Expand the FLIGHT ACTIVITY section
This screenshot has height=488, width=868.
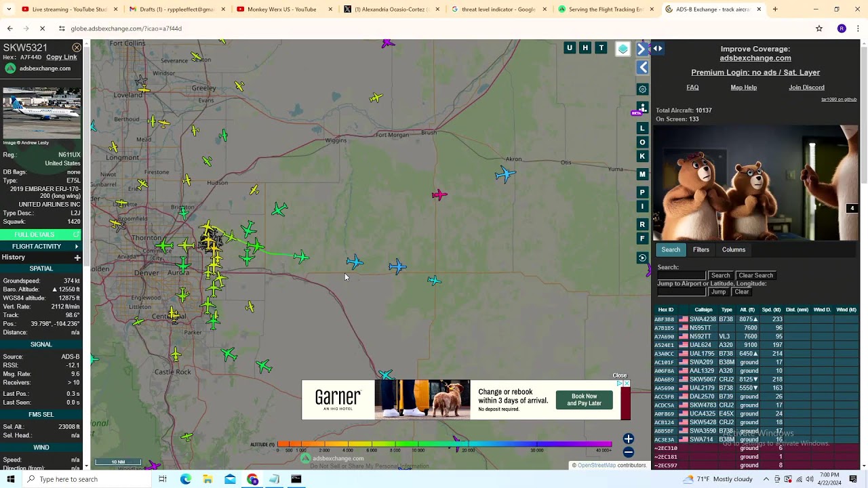(41, 246)
